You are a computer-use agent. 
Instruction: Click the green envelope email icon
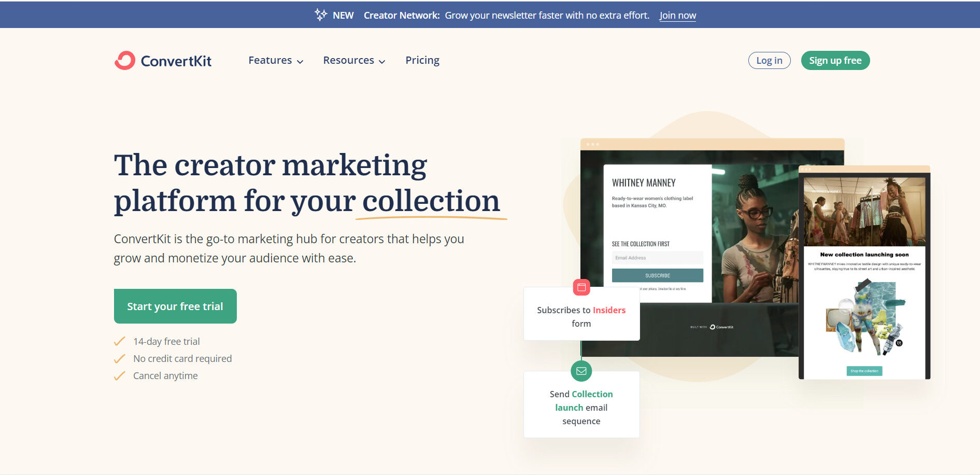click(x=581, y=371)
